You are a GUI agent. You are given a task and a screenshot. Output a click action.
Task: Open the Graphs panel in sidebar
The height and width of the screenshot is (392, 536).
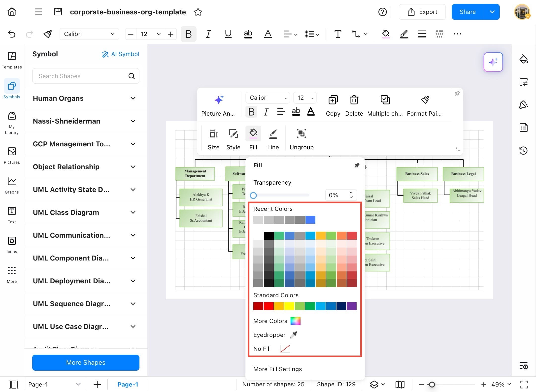click(x=11, y=185)
